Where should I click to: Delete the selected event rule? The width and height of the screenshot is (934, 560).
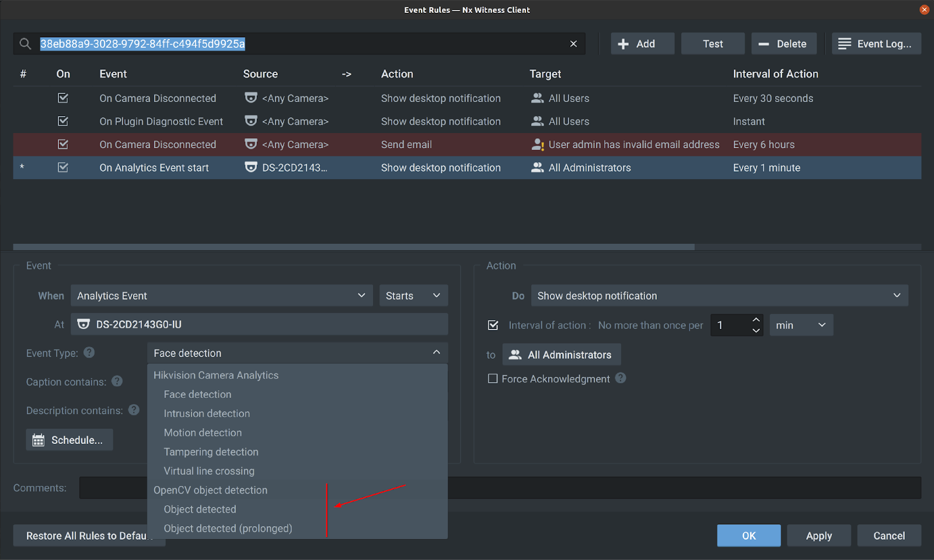(783, 44)
